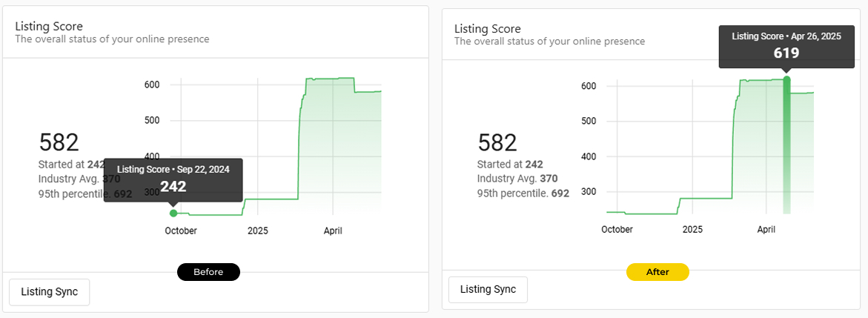Click the yellow After badge
The height and width of the screenshot is (318, 868).
click(657, 272)
